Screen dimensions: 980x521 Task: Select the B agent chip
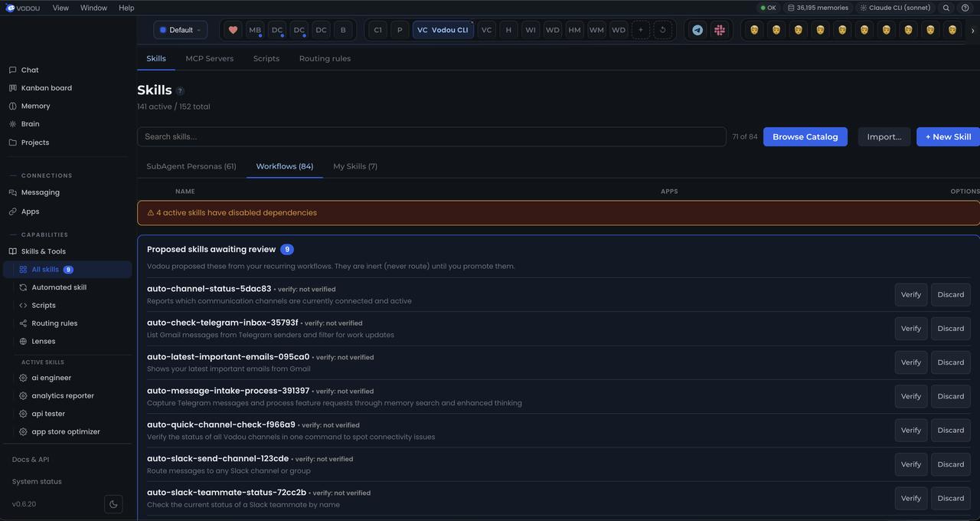click(343, 30)
